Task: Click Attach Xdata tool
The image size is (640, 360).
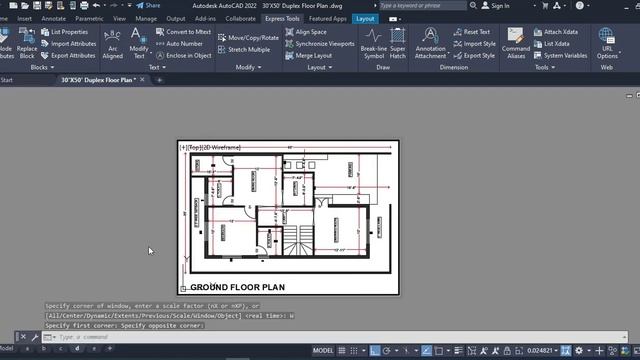Action: click(x=556, y=32)
